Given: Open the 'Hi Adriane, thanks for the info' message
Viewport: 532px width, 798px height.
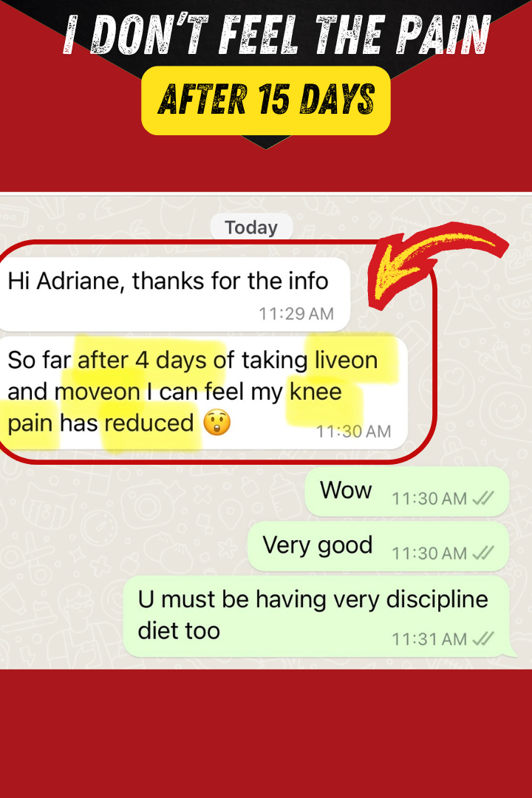Looking at the screenshot, I should pos(174,294).
